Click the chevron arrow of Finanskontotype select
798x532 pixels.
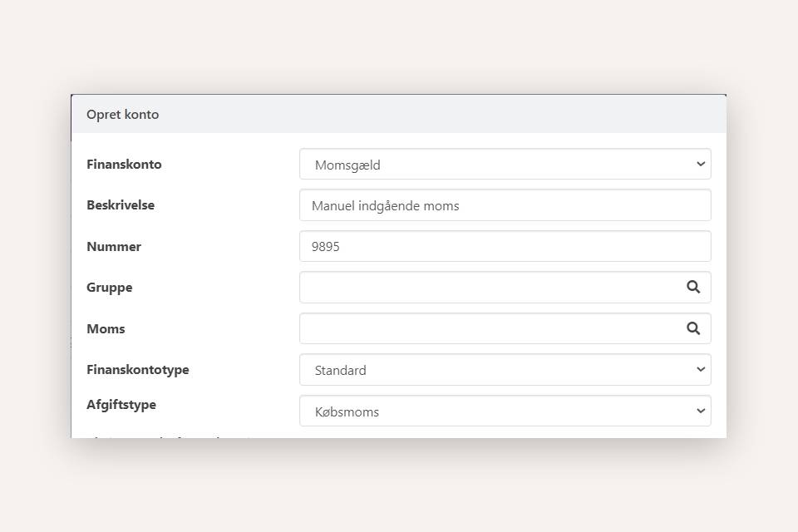pos(700,370)
